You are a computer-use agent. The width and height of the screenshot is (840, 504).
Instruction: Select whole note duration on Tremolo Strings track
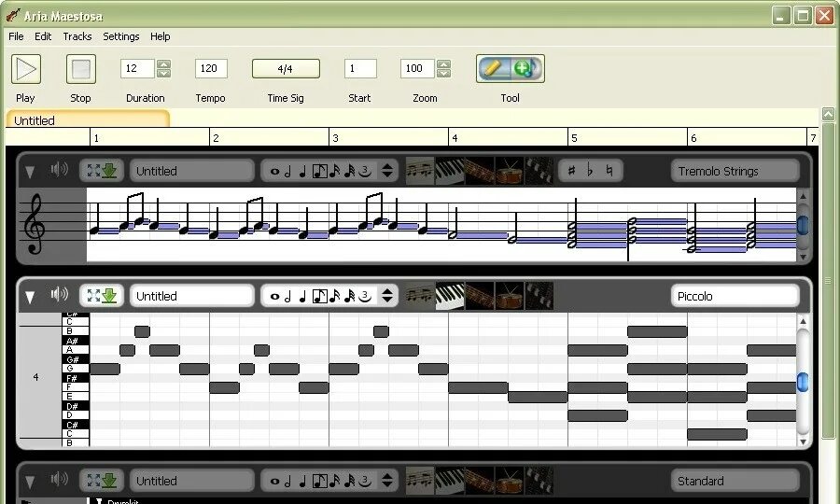point(274,172)
